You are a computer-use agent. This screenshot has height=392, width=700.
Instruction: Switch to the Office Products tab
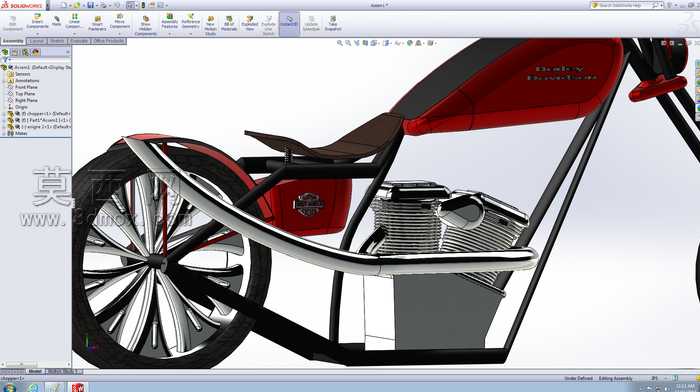[x=108, y=41]
